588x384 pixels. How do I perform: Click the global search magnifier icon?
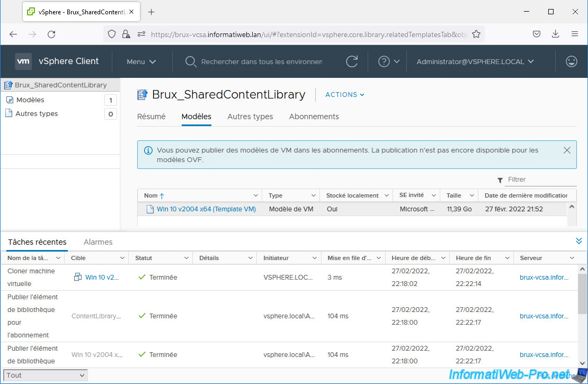pyautogui.click(x=191, y=61)
